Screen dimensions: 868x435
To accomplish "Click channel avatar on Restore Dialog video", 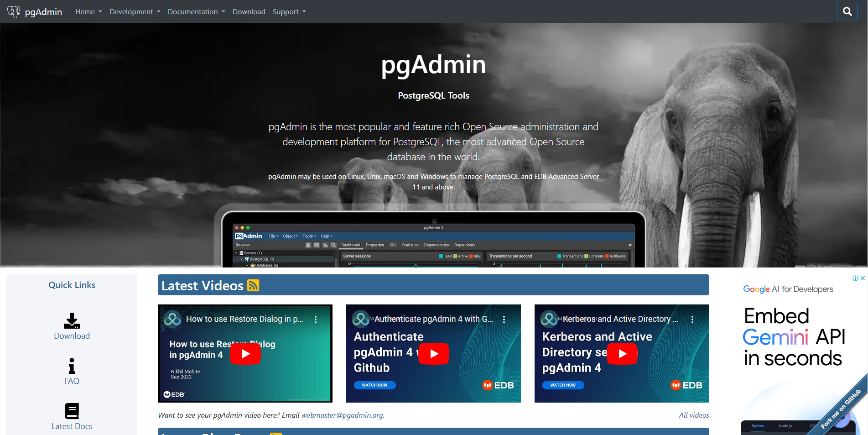I will [172, 319].
